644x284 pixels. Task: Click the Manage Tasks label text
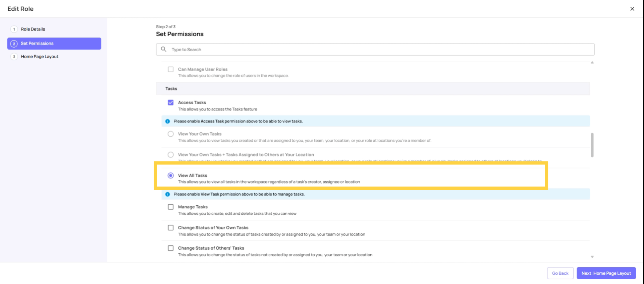point(193,207)
